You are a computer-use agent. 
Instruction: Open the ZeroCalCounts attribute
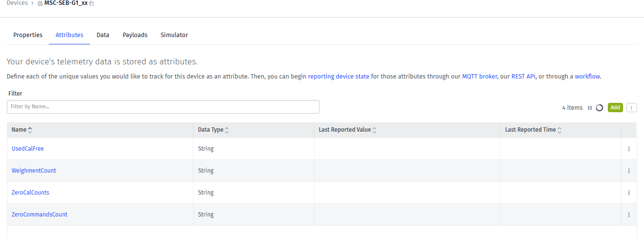30,193
